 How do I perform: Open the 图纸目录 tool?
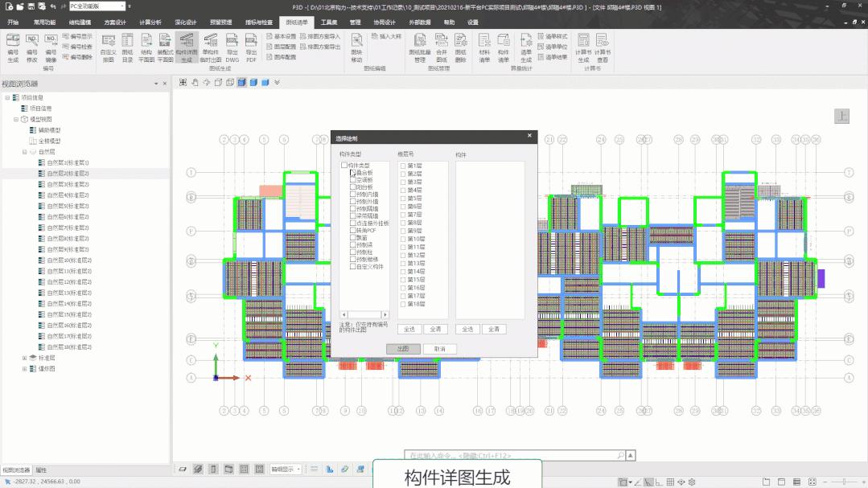coord(127,48)
